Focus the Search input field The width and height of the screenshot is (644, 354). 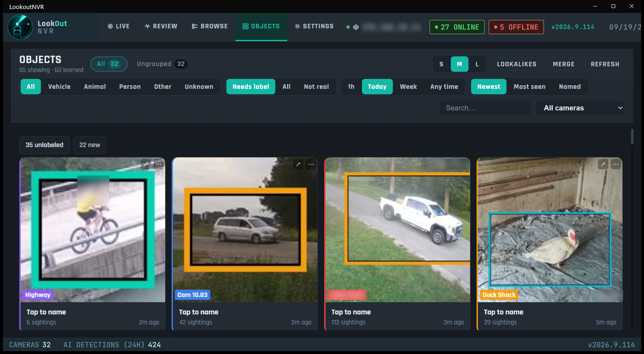click(x=485, y=108)
